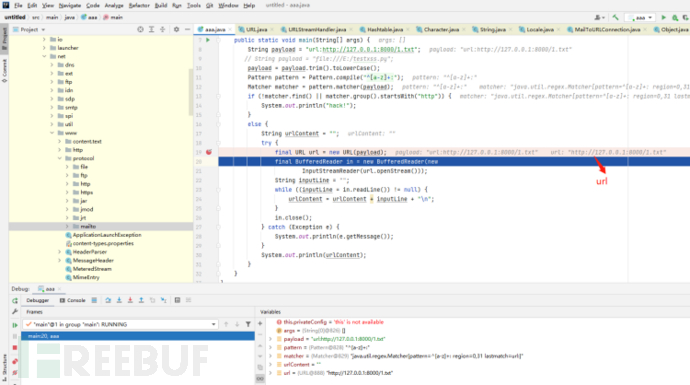Expand the url variable
This screenshot has width=690, height=385.
tap(270, 373)
